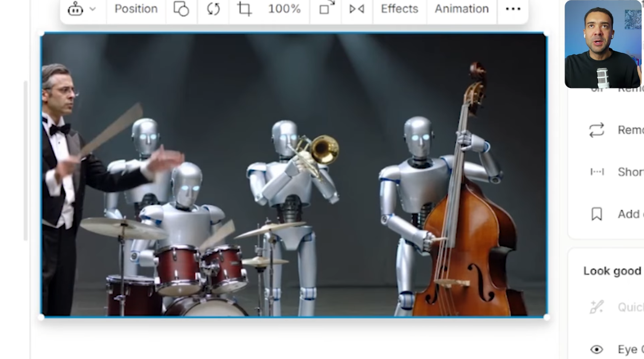Click the Look good section heading
The width and height of the screenshot is (644, 359).
(612, 271)
